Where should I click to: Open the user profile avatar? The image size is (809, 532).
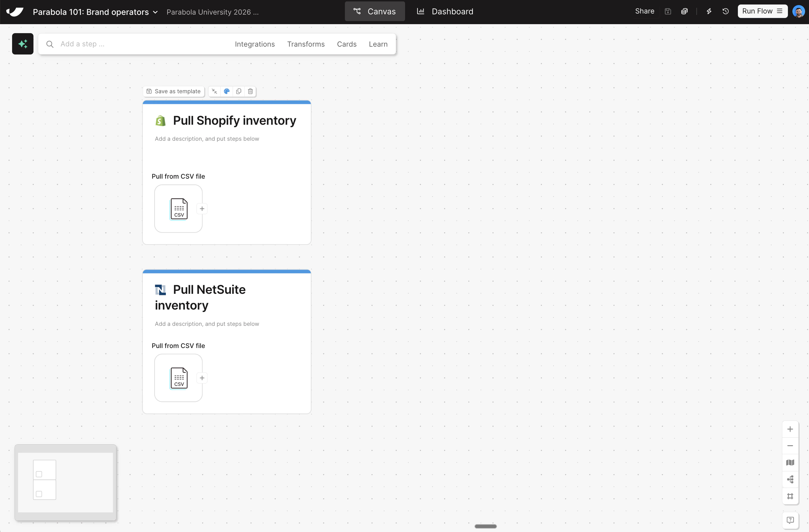tap(799, 12)
